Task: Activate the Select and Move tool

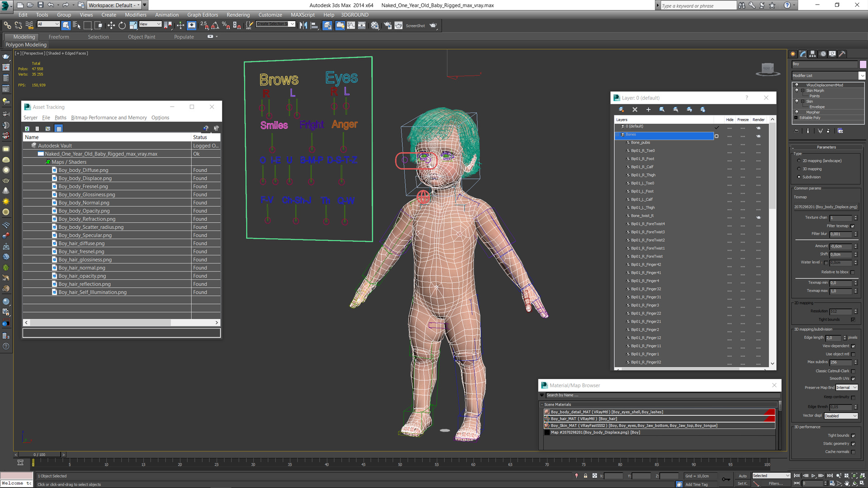Action: coord(111,25)
